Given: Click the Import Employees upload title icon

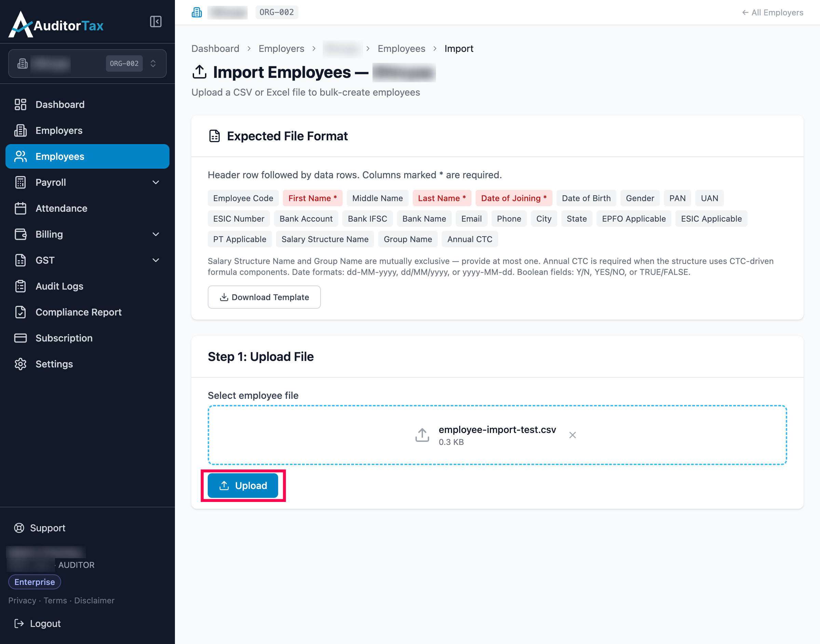Looking at the screenshot, I should tap(200, 72).
